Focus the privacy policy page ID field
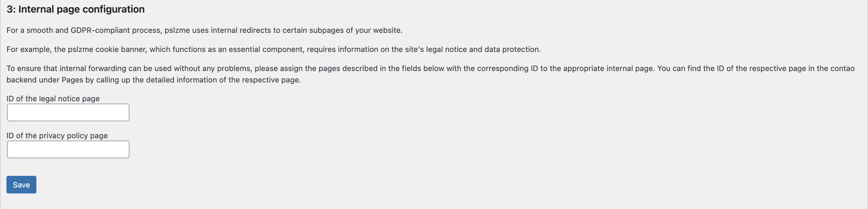This screenshot has width=868, height=209. 68,150
